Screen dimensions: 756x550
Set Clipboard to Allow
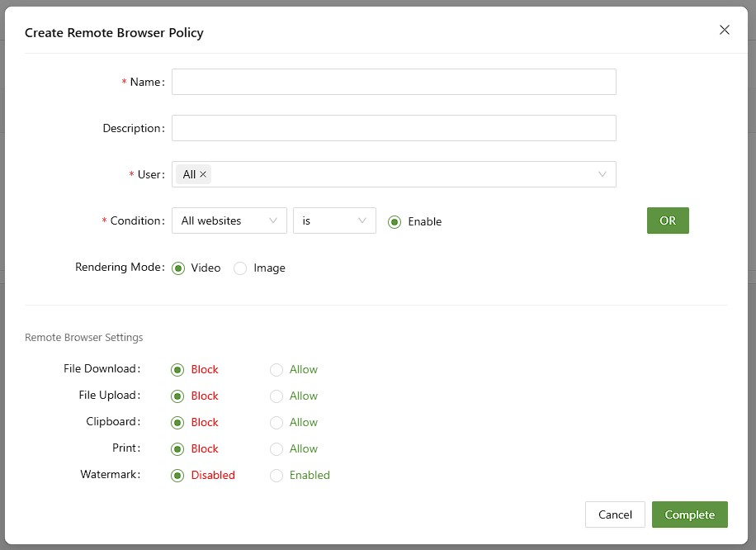pyautogui.click(x=276, y=423)
